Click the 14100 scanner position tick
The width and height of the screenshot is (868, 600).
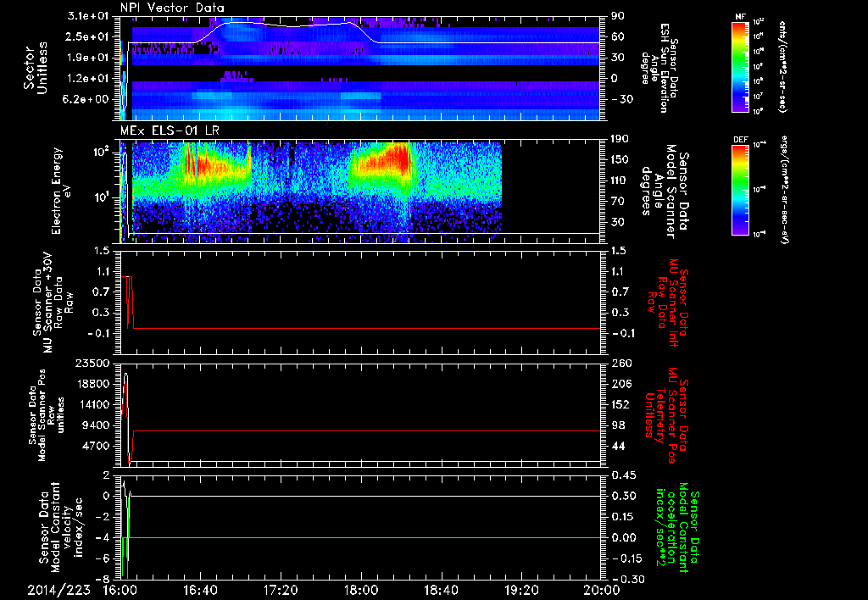pyautogui.click(x=92, y=404)
